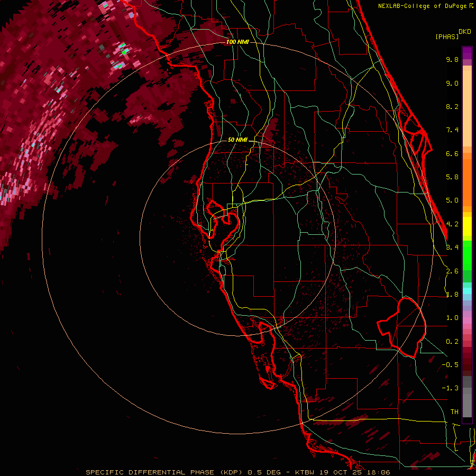The width and height of the screenshot is (476, 476).
Task: Pick the deep orange color scale segment
Action: (x=467, y=182)
